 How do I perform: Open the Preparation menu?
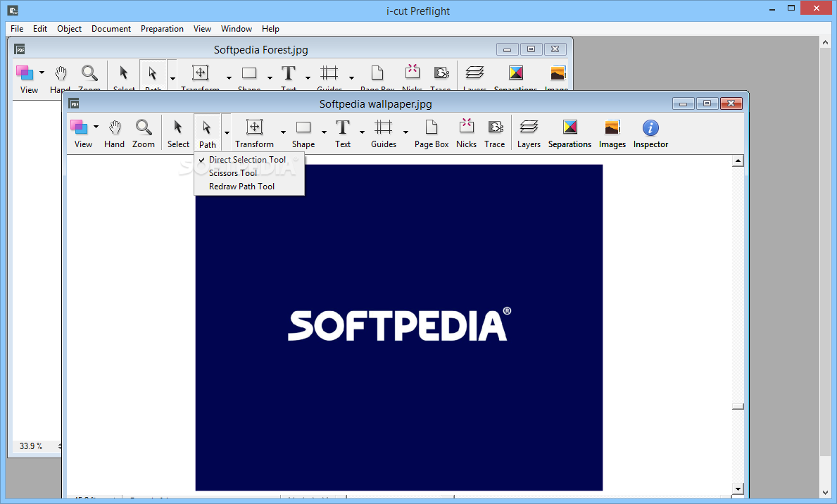[x=163, y=29]
